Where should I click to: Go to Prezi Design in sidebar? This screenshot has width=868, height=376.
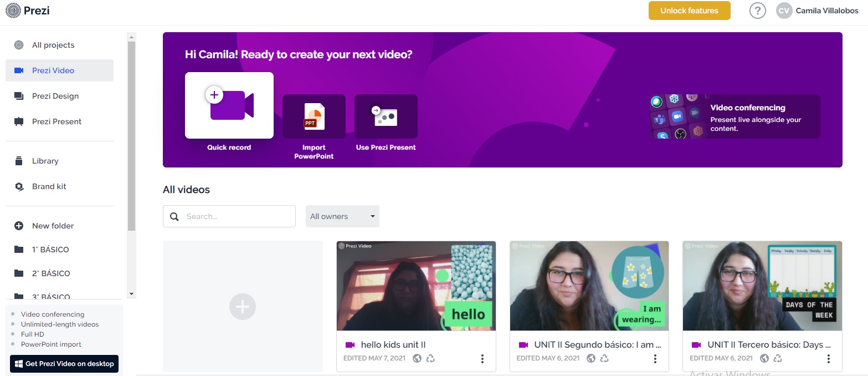pos(59,96)
